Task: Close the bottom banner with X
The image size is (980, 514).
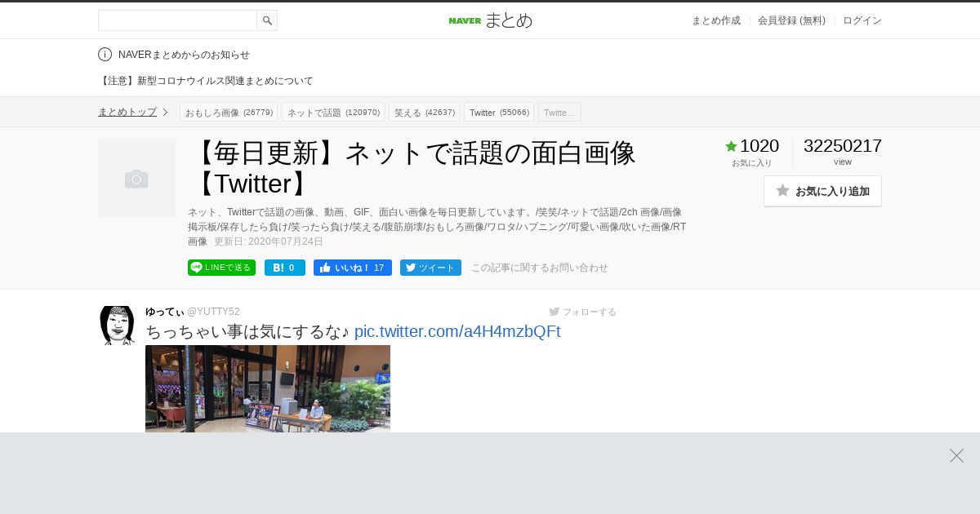Action: point(956,455)
